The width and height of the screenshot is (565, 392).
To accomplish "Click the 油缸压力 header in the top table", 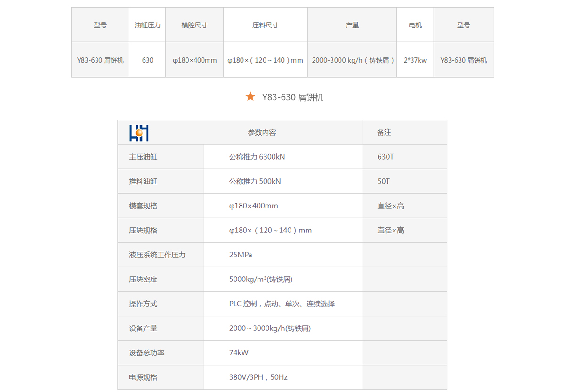I will coord(147,25).
